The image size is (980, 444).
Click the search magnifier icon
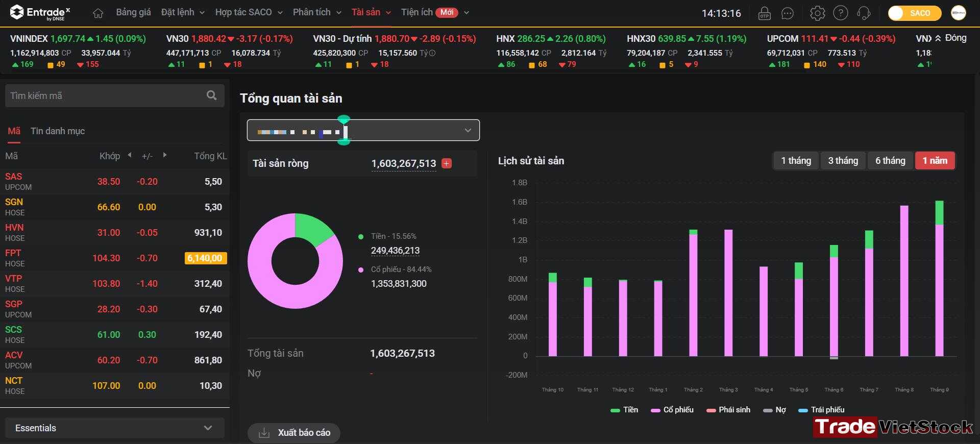pyautogui.click(x=211, y=95)
